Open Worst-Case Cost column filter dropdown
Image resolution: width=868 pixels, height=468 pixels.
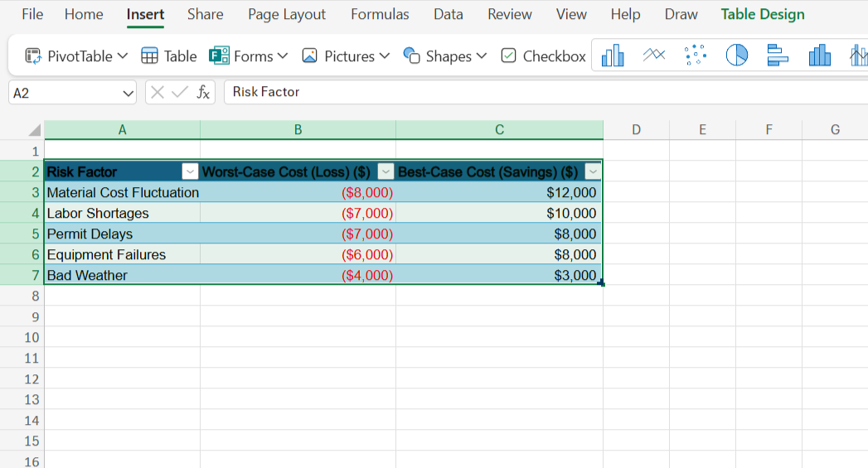pyautogui.click(x=386, y=171)
